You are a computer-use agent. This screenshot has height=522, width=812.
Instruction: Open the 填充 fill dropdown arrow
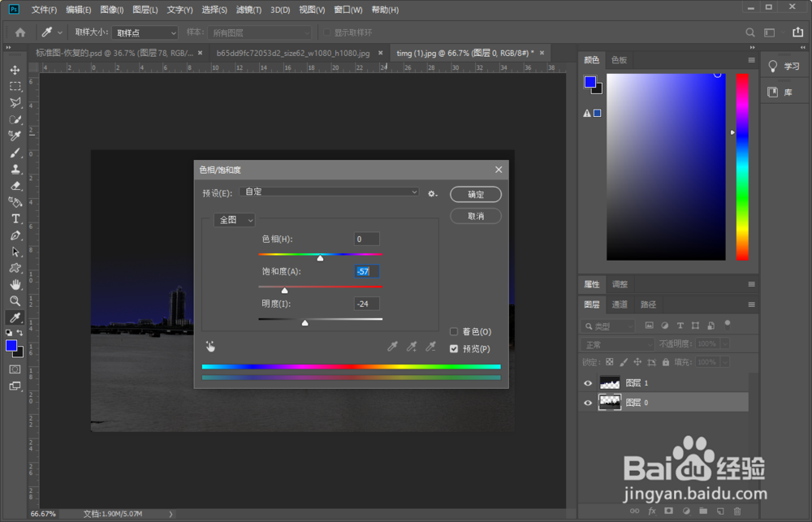(725, 362)
